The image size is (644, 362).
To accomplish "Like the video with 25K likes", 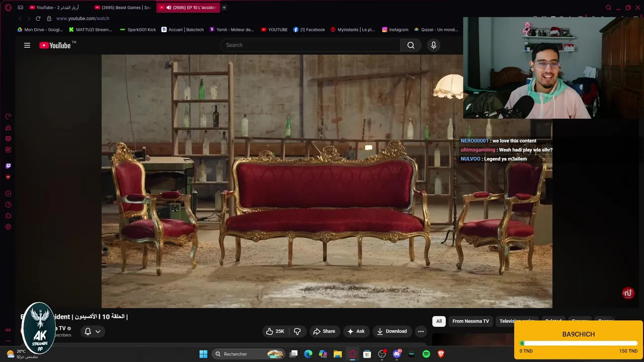I will (275, 331).
